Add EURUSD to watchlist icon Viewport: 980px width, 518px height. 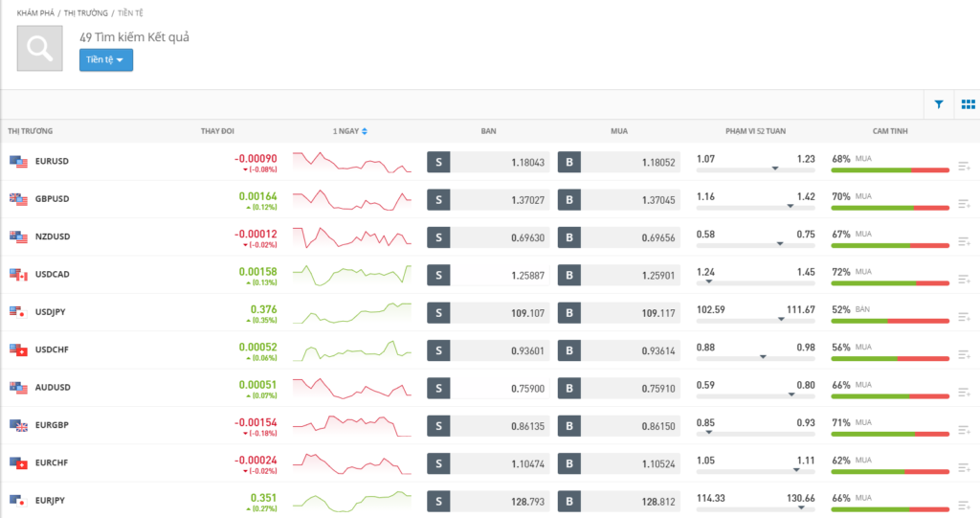pos(964,167)
